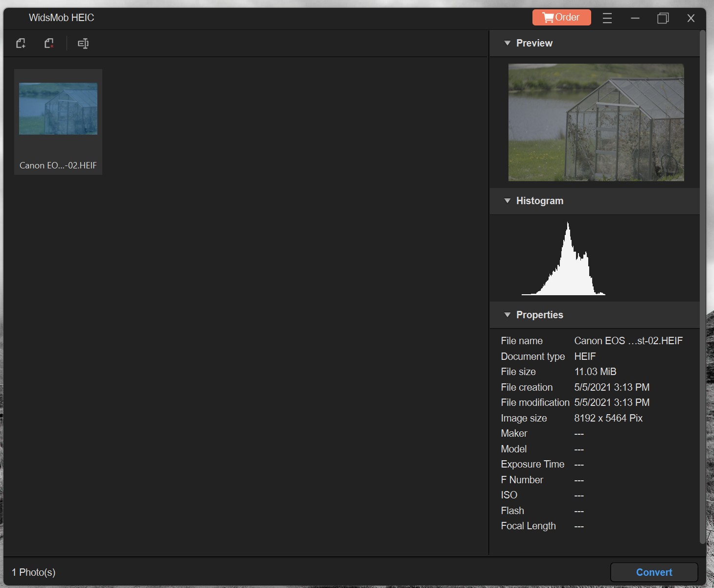Collapse the Histogram section
Image resolution: width=714 pixels, height=588 pixels.
coord(507,201)
